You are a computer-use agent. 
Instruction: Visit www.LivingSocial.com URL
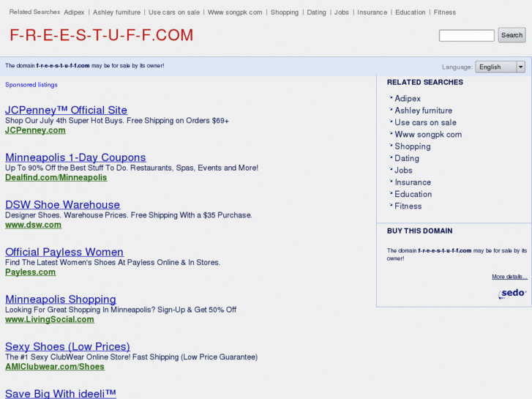pos(50,319)
